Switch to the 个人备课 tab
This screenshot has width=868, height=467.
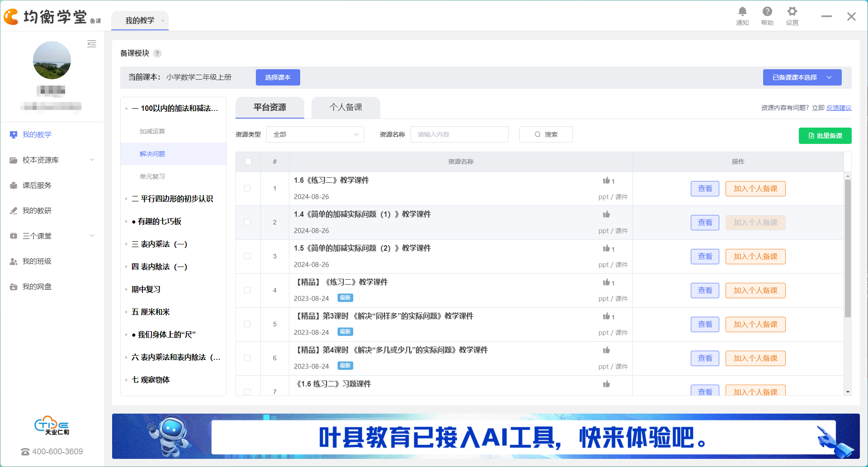click(x=345, y=107)
